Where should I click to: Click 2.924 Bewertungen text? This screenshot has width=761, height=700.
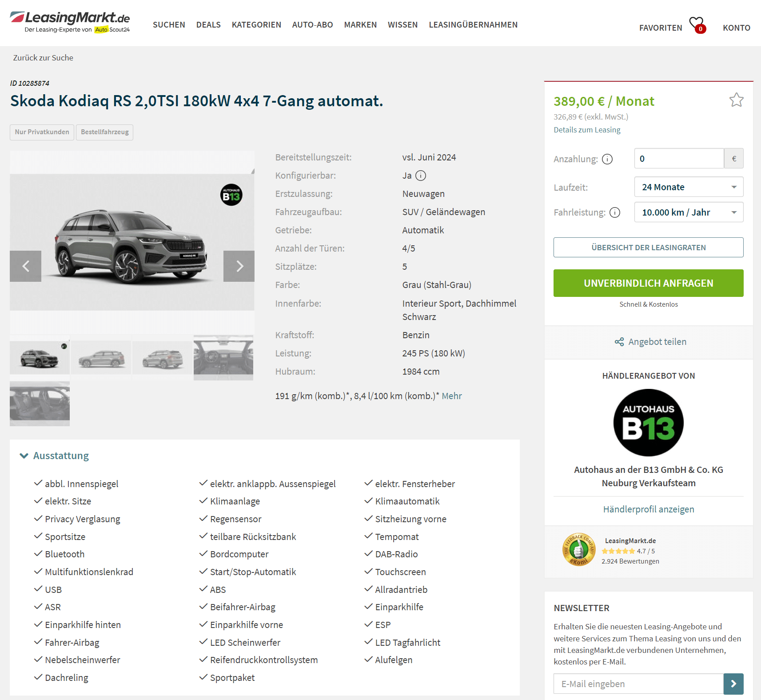pos(630,561)
